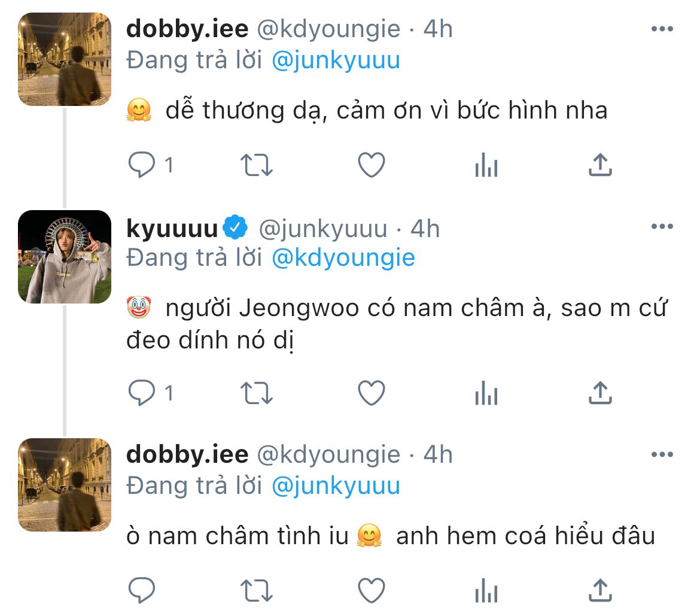Reply to kyuuuu's Jeongwoo tweet
This screenshot has height=616, width=700.
coord(142,393)
